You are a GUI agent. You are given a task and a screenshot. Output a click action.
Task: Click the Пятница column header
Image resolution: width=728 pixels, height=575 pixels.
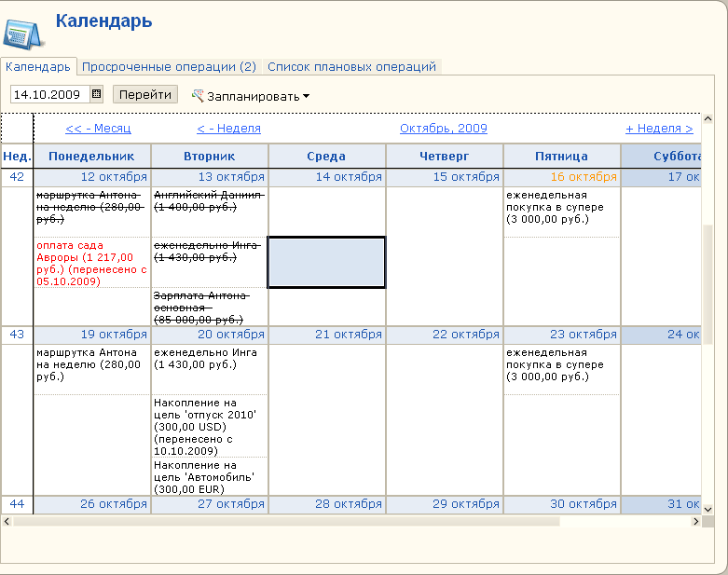coord(561,157)
